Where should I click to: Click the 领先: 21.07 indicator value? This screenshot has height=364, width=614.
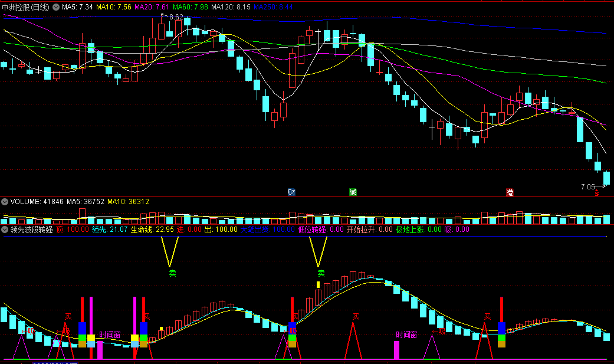click(x=110, y=229)
